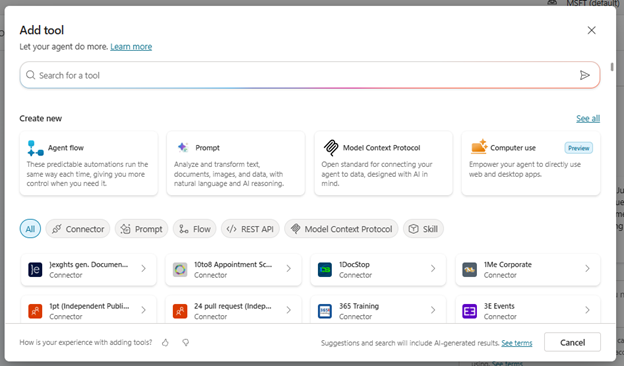Image resolution: width=624 pixels, height=366 pixels.
Task: Filter tools by Model Context Protocol
Action: [x=341, y=229]
